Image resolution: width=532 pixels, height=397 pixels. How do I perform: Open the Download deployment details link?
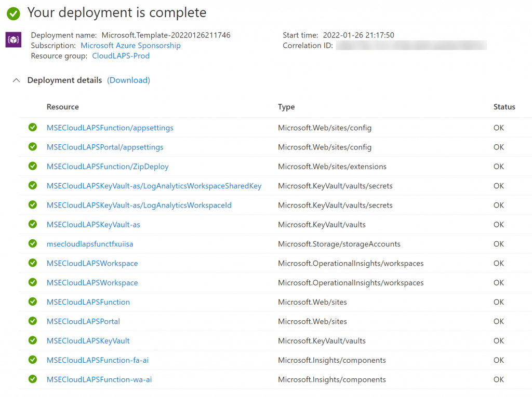pos(129,80)
